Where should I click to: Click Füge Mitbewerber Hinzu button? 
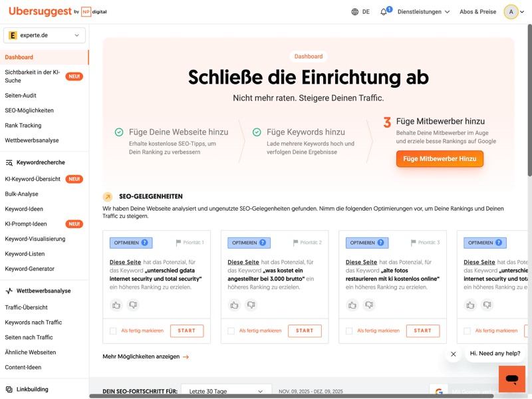point(440,159)
